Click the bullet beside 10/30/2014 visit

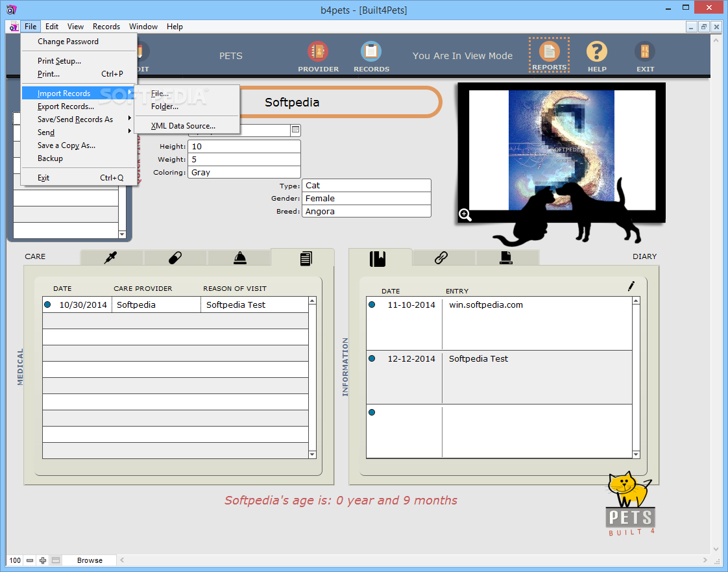[47, 305]
